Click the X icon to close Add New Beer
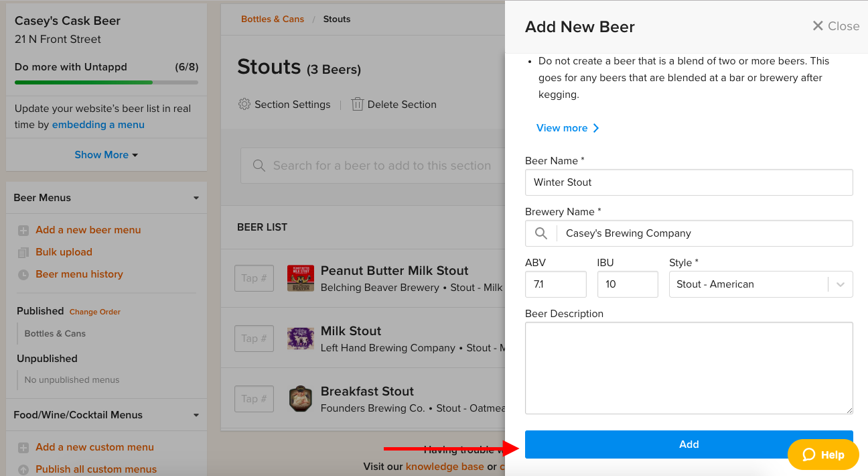This screenshot has width=868, height=476. pos(818,26)
